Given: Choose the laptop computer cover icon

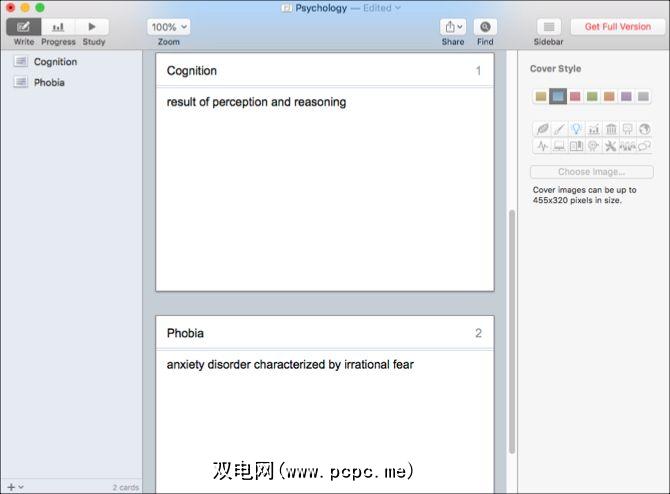Looking at the screenshot, I should pyautogui.click(x=559, y=146).
